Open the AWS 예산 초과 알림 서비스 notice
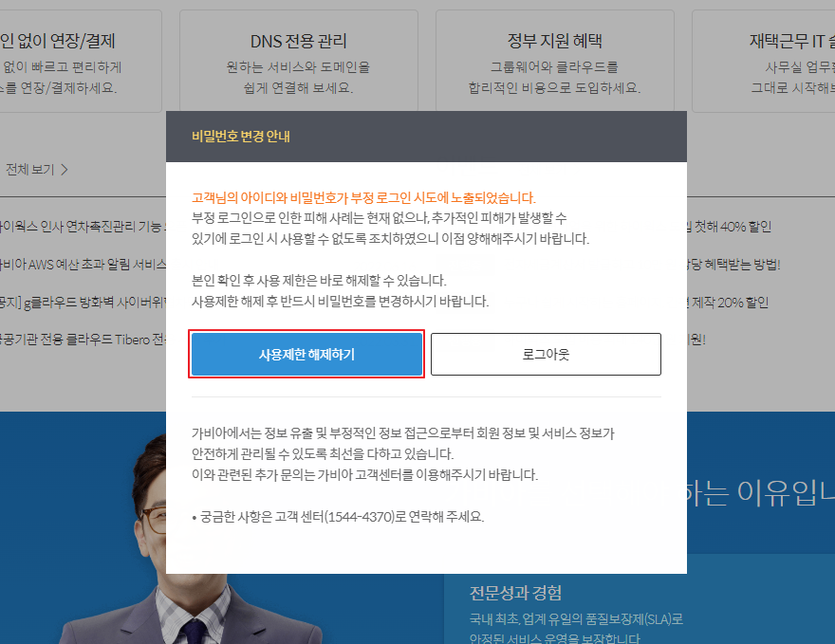835x644 pixels. tap(83, 265)
